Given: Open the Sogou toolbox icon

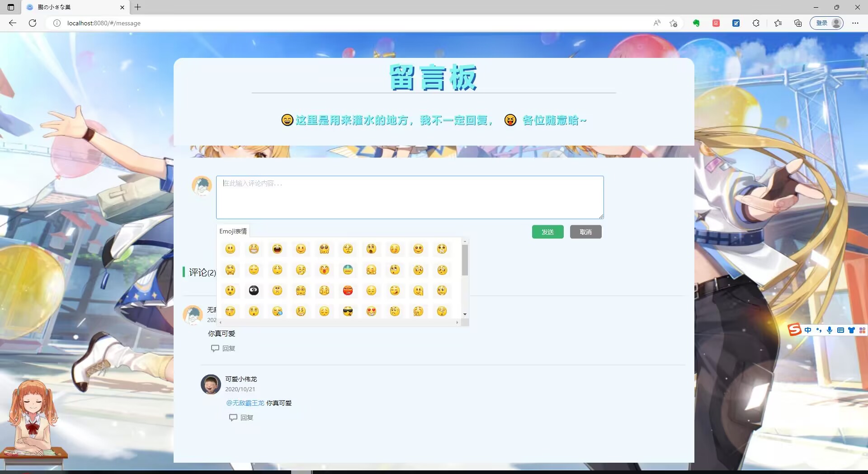Looking at the screenshot, I should tap(862, 330).
